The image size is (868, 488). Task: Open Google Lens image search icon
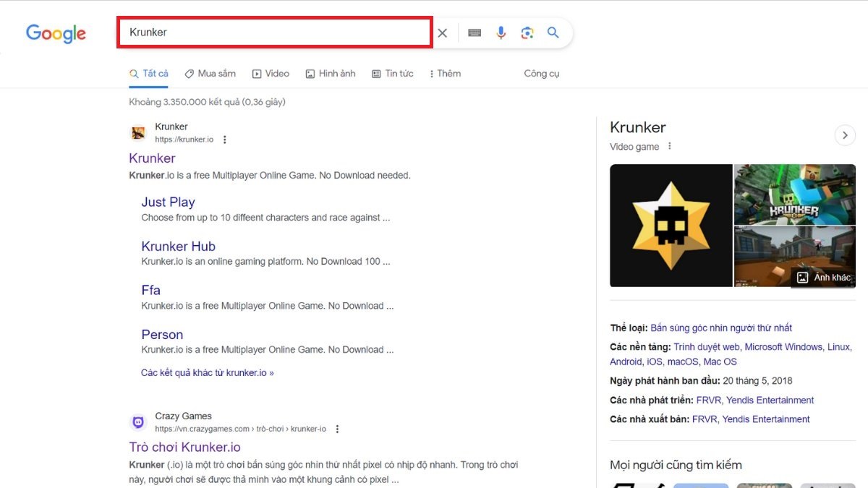point(527,33)
